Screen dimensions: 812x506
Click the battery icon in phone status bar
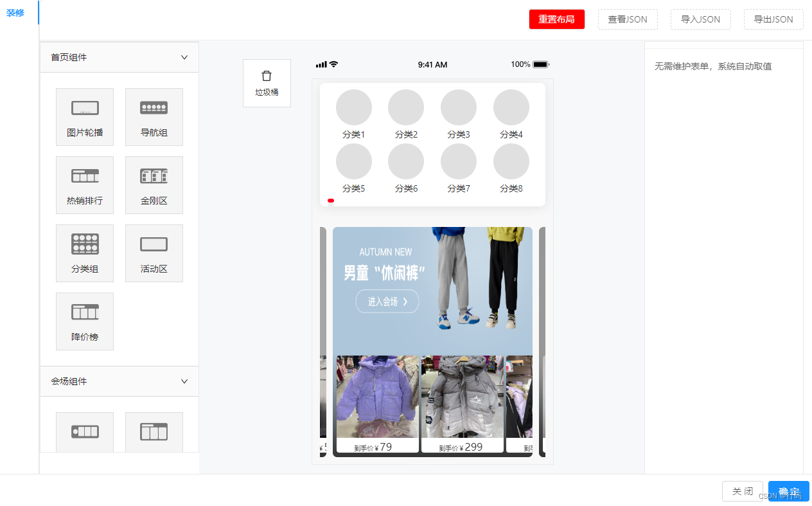(541, 64)
